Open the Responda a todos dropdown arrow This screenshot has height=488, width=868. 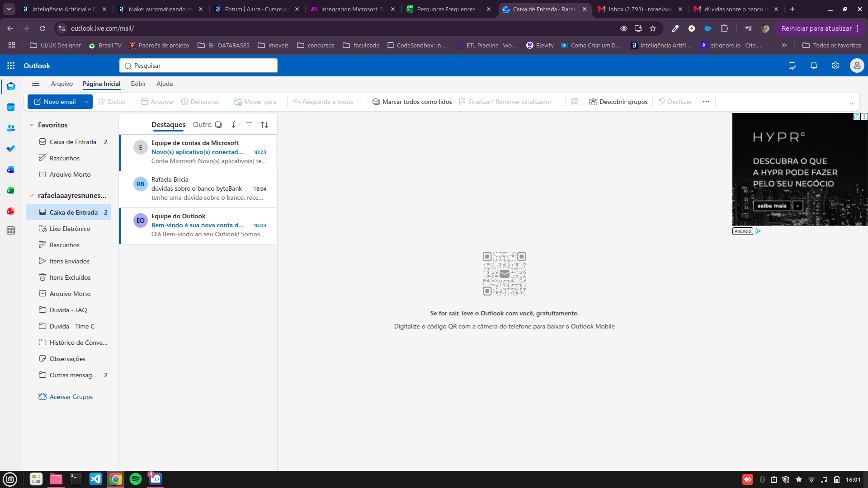(x=359, y=102)
